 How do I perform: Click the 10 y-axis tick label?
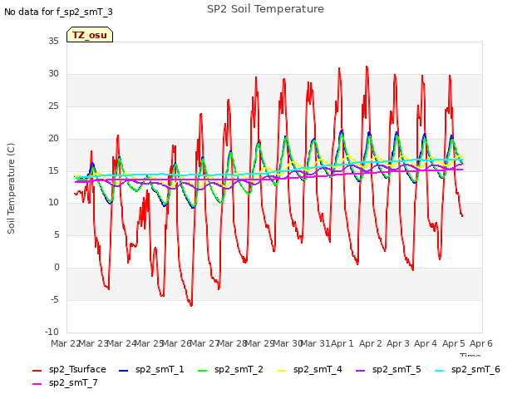(53, 203)
